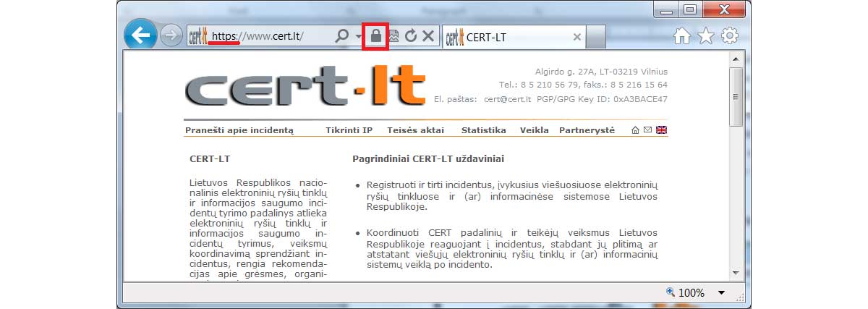This screenshot has height=309, width=868.
Task: Open the Tools gear menu
Action: pyautogui.click(x=731, y=35)
